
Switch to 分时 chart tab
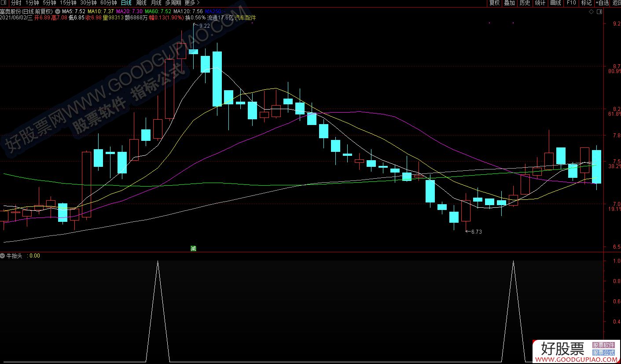click(16, 3)
